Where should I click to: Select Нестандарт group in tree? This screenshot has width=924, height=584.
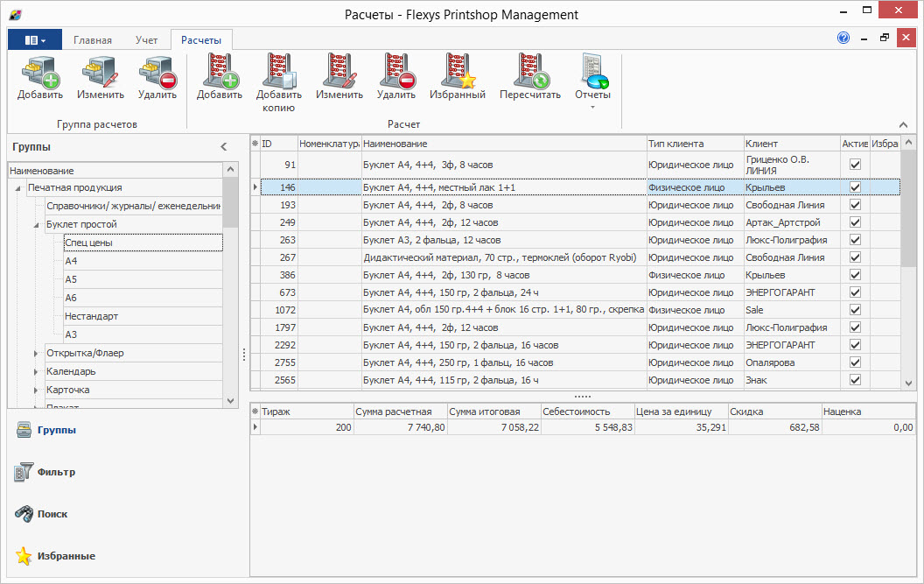point(143,315)
